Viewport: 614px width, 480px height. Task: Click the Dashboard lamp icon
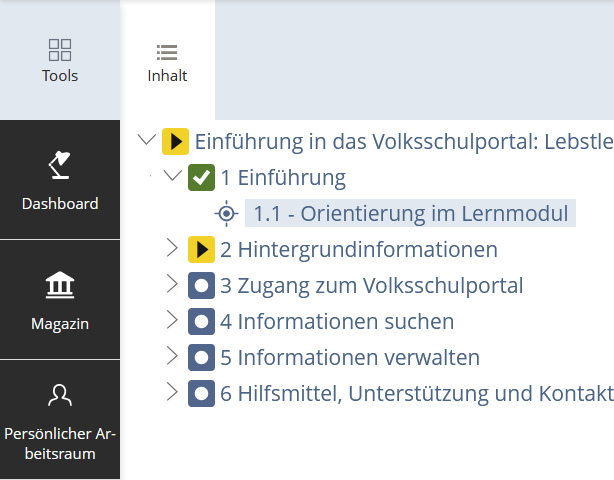point(60,164)
